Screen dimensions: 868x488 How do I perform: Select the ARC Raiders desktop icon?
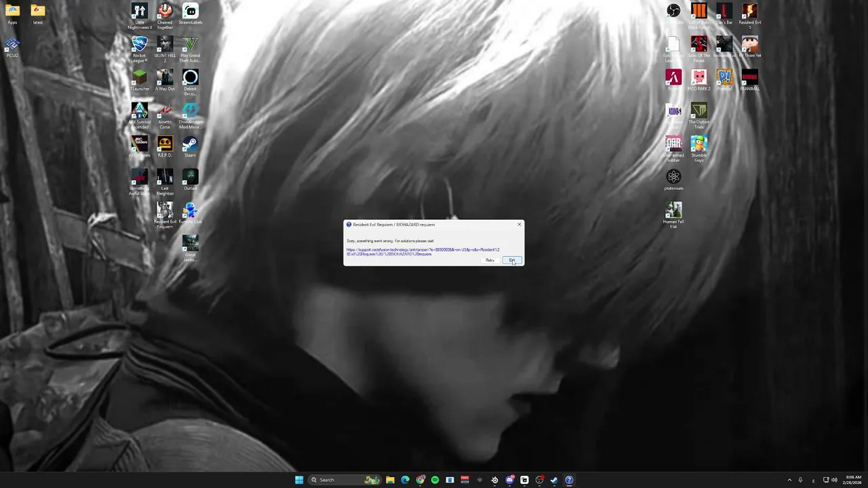pyautogui.click(x=140, y=147)
